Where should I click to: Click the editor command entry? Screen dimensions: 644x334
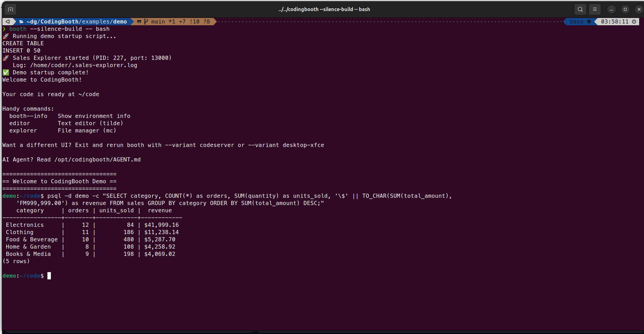pos(20,123)
